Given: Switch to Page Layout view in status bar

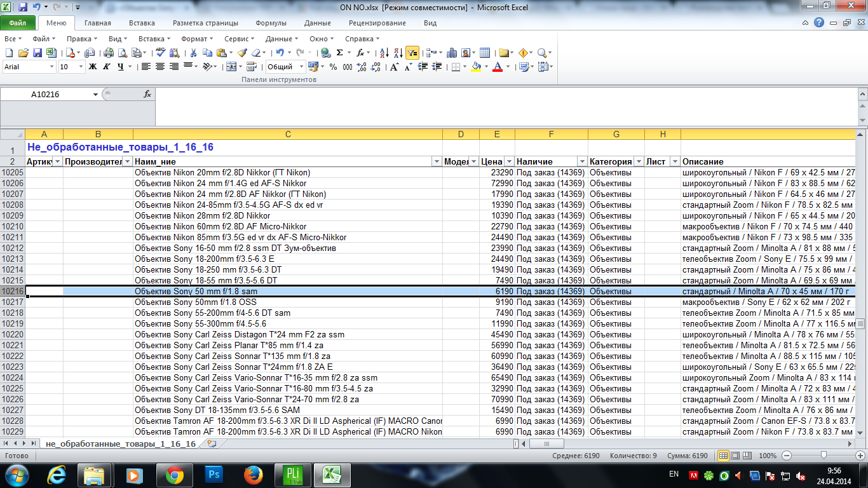Looking at the screenshot, I should tap(736, 456).
